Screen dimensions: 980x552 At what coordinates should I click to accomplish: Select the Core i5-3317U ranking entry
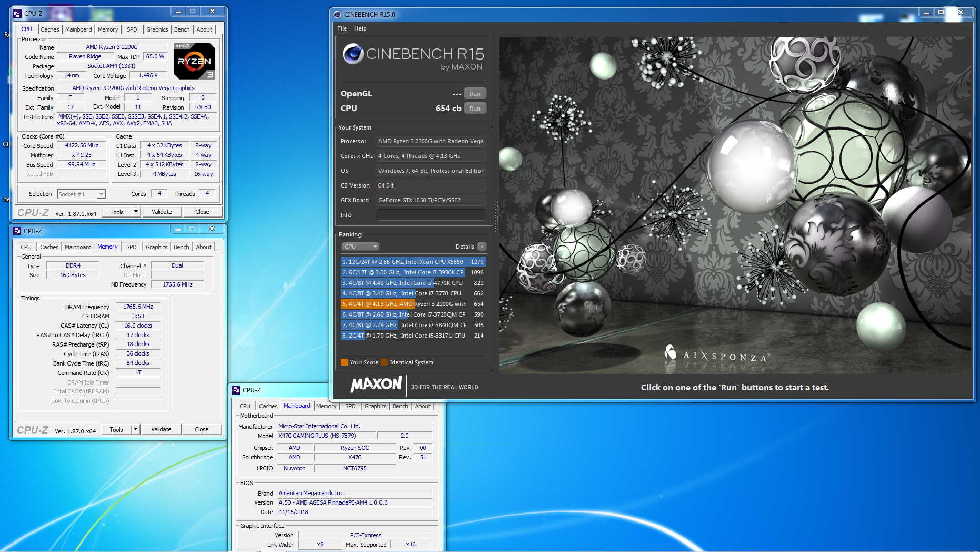click(x=413, y=336)
